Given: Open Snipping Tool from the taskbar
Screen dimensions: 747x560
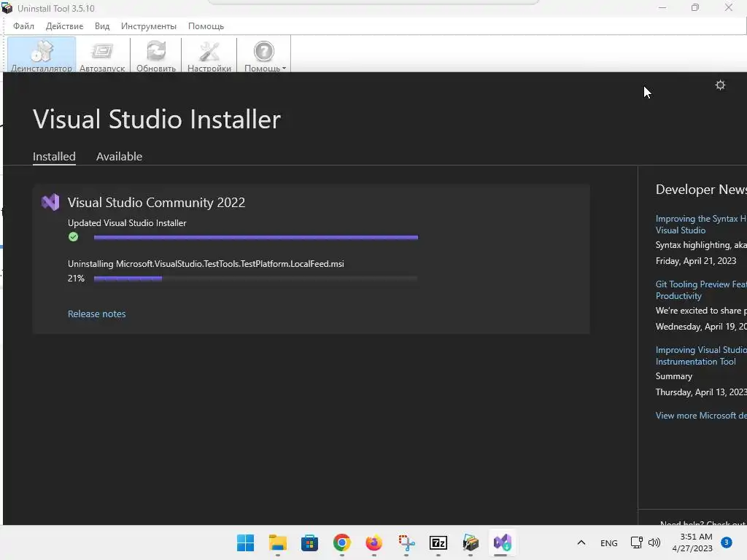Looking at the screenshot, I should click(406, 542).
